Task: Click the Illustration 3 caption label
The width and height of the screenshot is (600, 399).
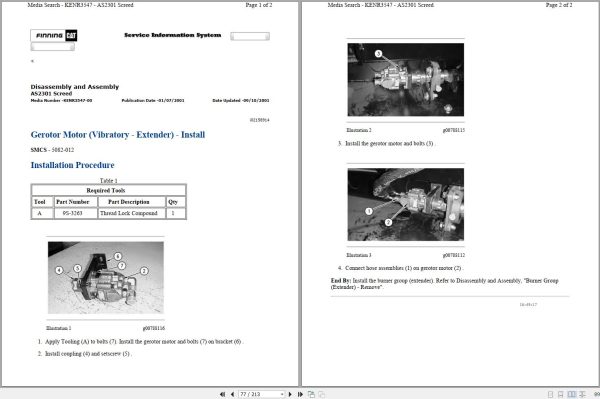Action: click(x=359, y=255)
